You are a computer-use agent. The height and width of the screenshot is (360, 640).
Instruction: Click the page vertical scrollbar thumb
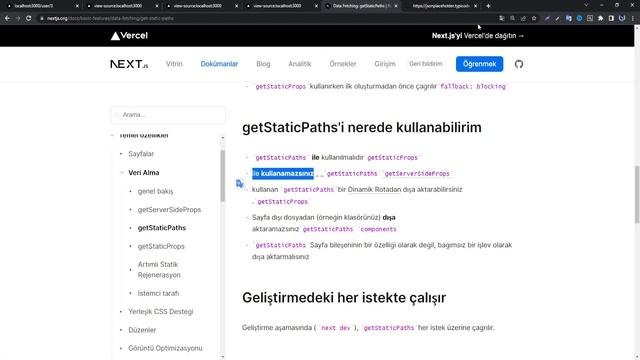click(x=637, y=194)
